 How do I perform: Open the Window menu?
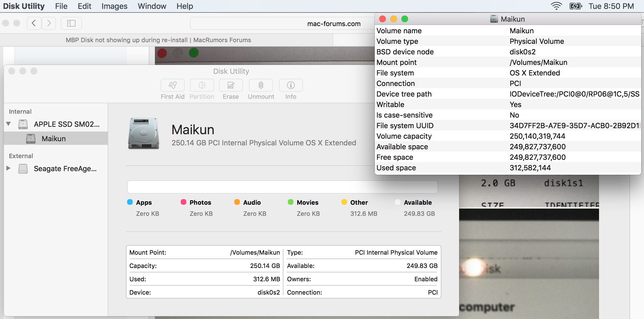point(152,6)
